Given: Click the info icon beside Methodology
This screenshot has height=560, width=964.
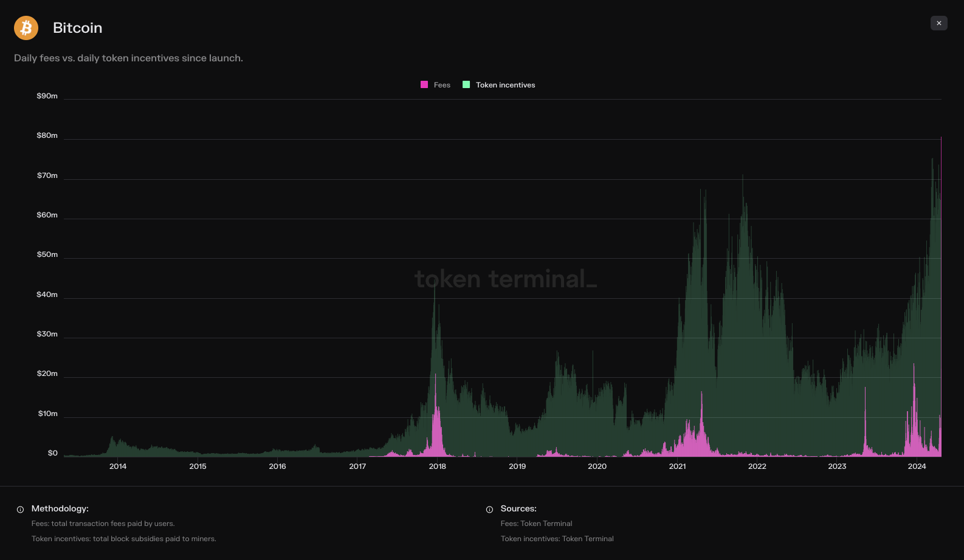Looking at the screenshot, I should [x=20, y=510].
